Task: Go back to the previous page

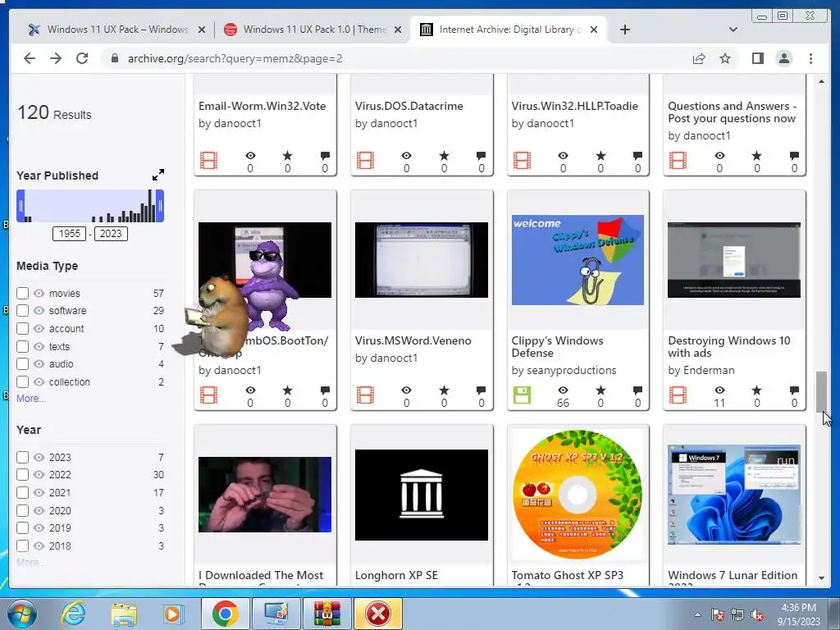Action: pos(30,58)
